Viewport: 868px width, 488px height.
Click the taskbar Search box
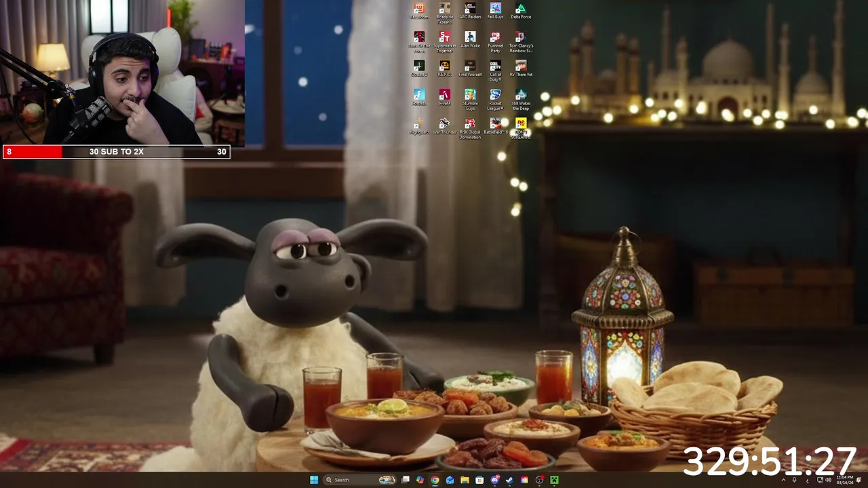(360, 480)
